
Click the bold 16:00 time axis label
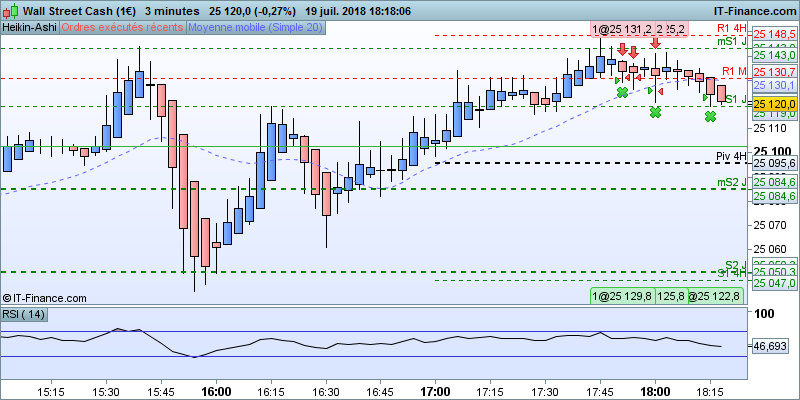216,391
